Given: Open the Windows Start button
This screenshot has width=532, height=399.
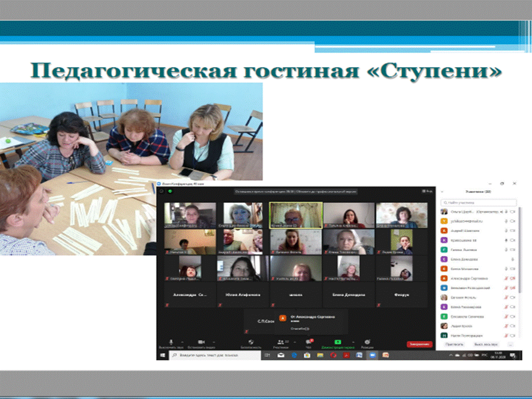Looking at the screenshot, I should (x=162, y=355).
